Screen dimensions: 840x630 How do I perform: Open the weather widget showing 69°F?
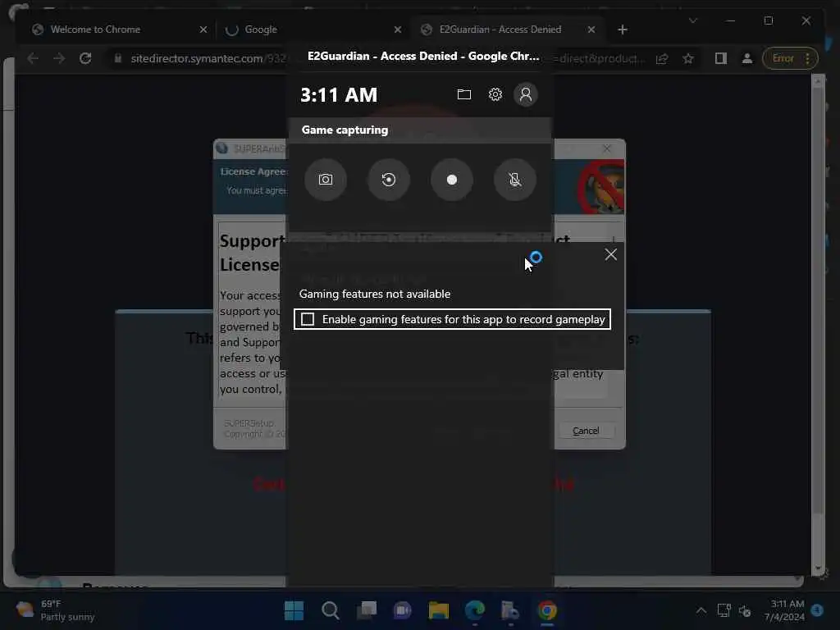[x=55, y=610]
